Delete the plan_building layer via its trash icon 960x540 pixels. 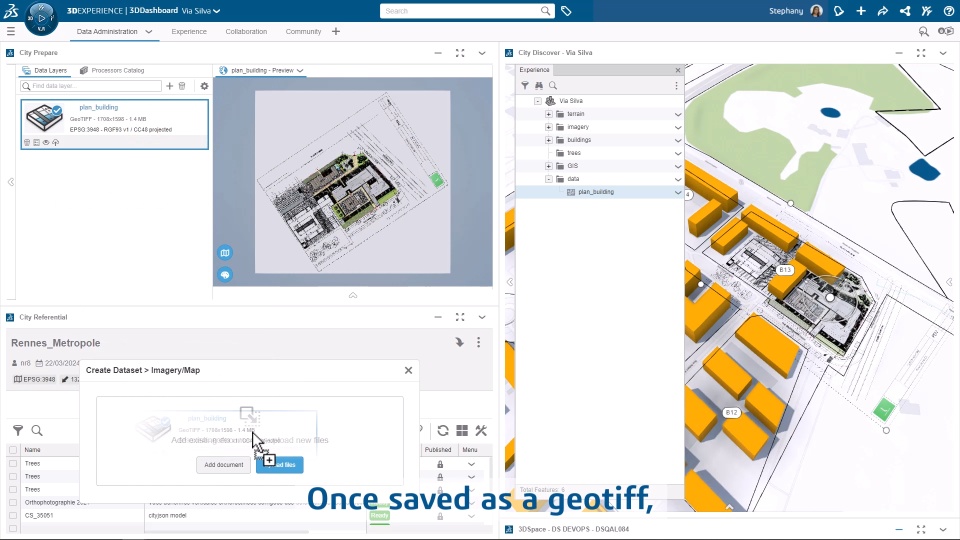27,142
